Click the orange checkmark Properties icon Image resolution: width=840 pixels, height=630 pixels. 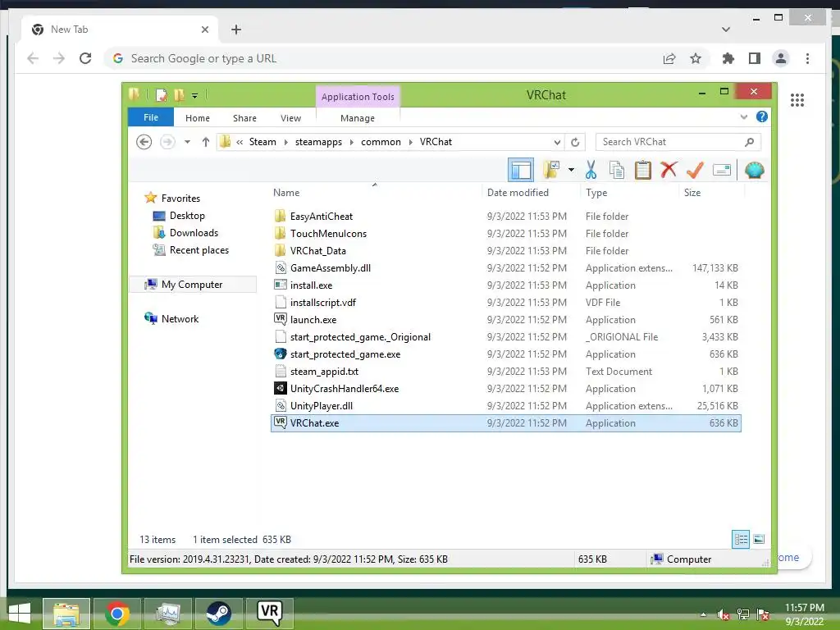[695, 170]
